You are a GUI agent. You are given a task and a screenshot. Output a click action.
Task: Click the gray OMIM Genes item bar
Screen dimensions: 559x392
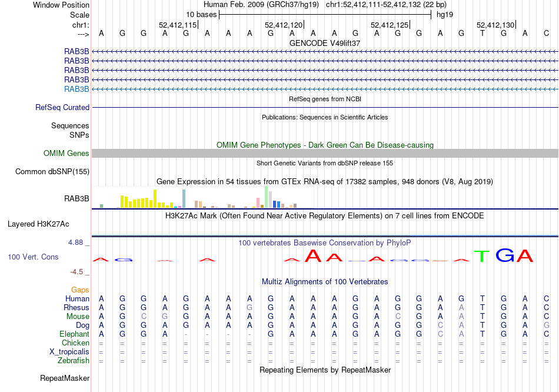(x=325, y=154)
